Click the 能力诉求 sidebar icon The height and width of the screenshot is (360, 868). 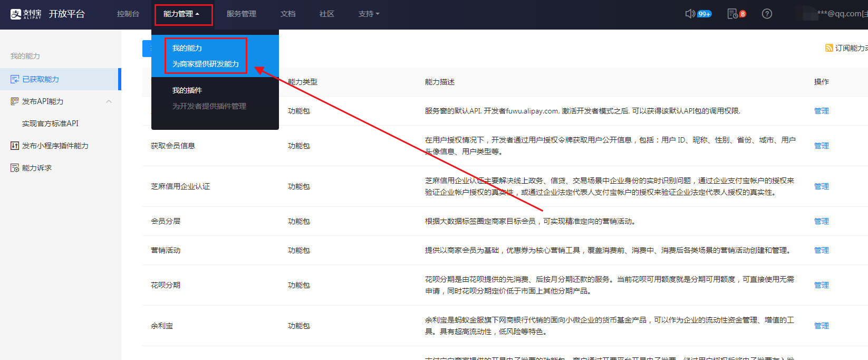click(x=15, y=168)
